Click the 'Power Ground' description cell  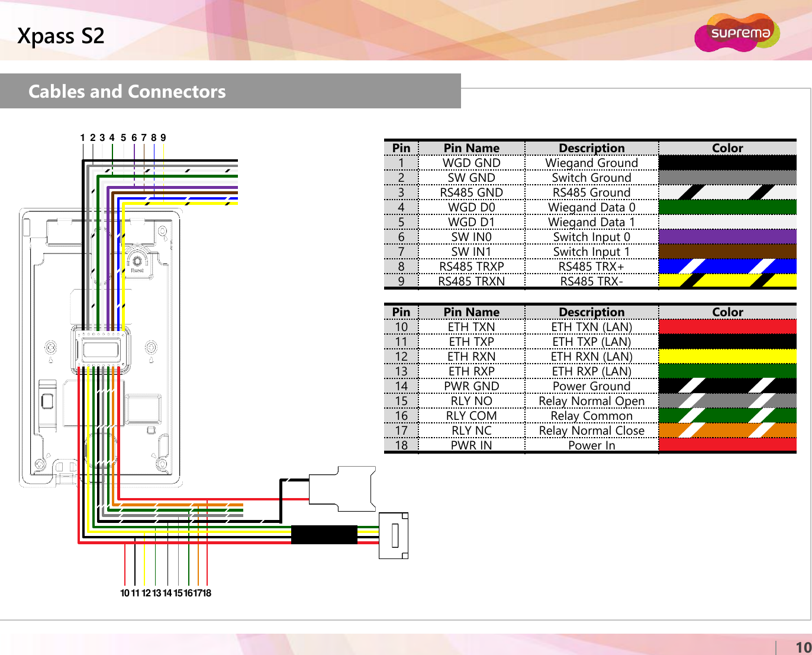592,386
